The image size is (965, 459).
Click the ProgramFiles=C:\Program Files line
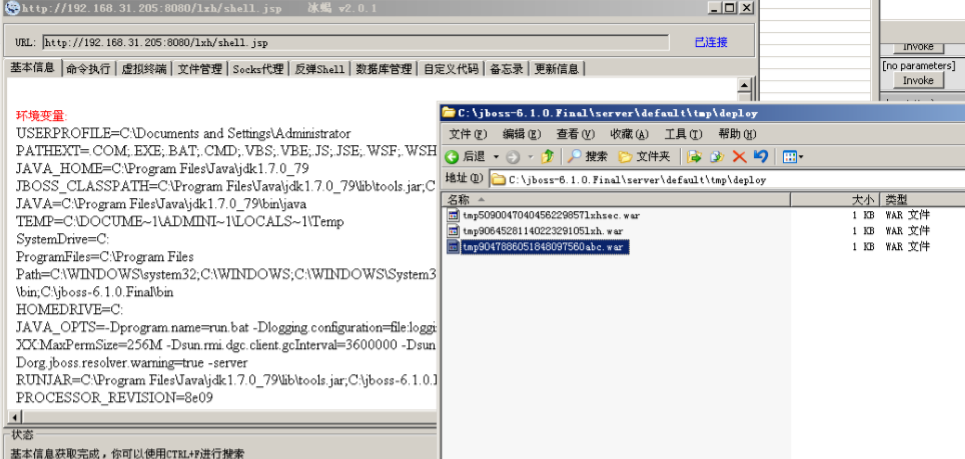[x=105, y=257]
